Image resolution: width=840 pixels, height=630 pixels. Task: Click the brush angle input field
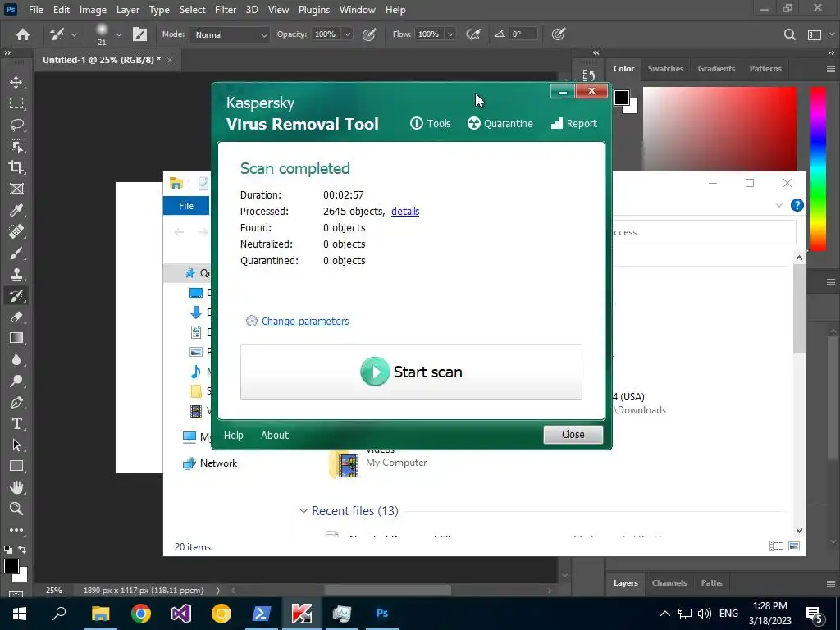coord(523,34)
